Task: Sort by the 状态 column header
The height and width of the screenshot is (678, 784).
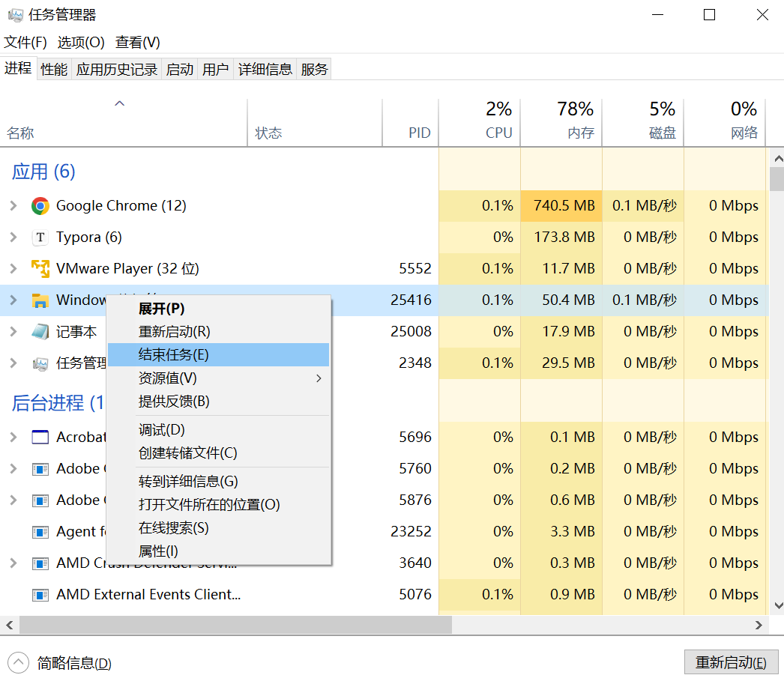Action: [315, 123]
